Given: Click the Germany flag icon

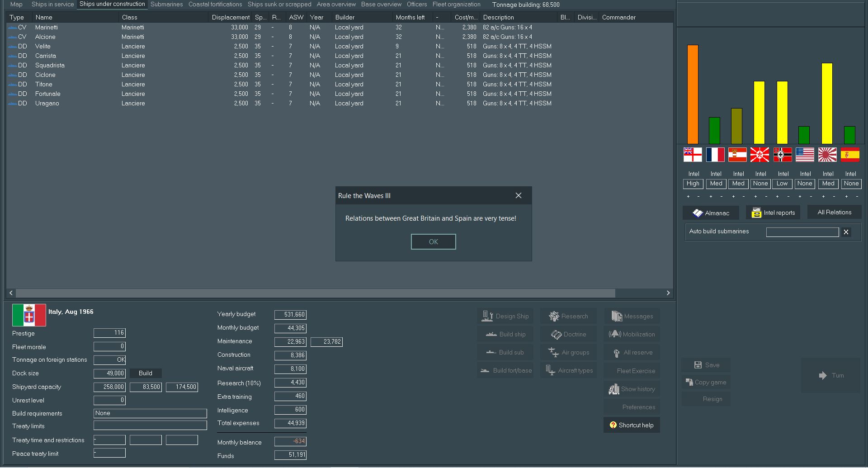Looking at the screenshot, I should 783,155.
